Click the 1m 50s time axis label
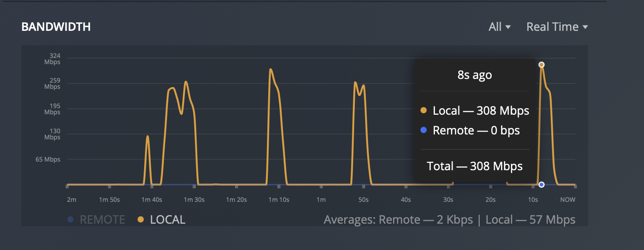 click(x=109, y=200)
